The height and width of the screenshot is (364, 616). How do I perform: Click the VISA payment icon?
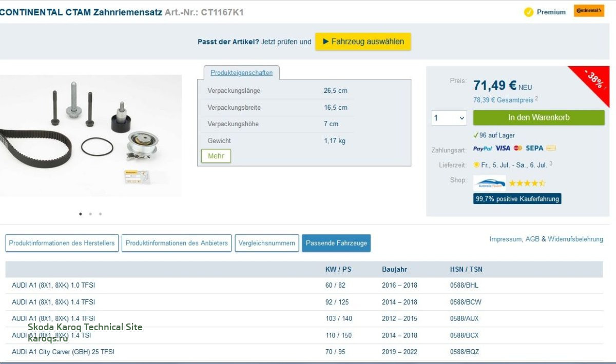pos(503,148)
